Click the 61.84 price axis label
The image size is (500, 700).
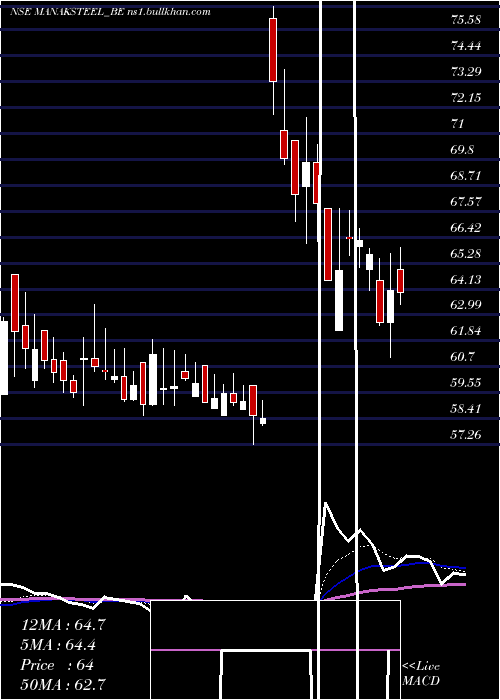(466, 330)
